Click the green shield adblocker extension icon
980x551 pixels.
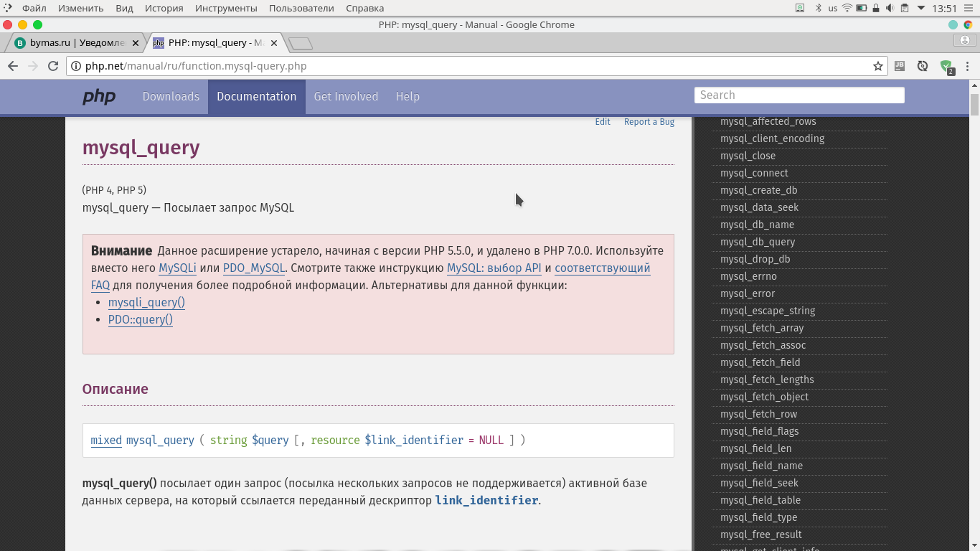point(946,66)
